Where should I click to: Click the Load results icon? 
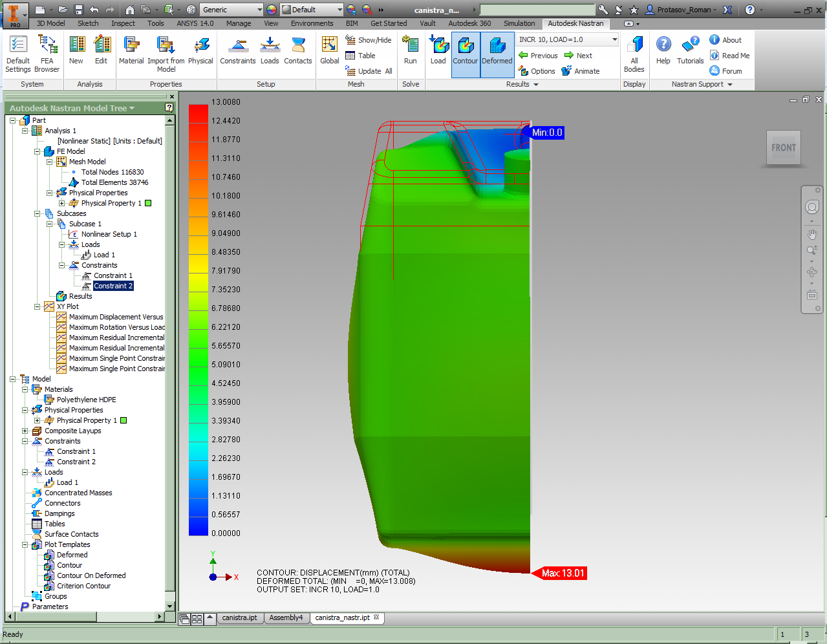point(438,50)
